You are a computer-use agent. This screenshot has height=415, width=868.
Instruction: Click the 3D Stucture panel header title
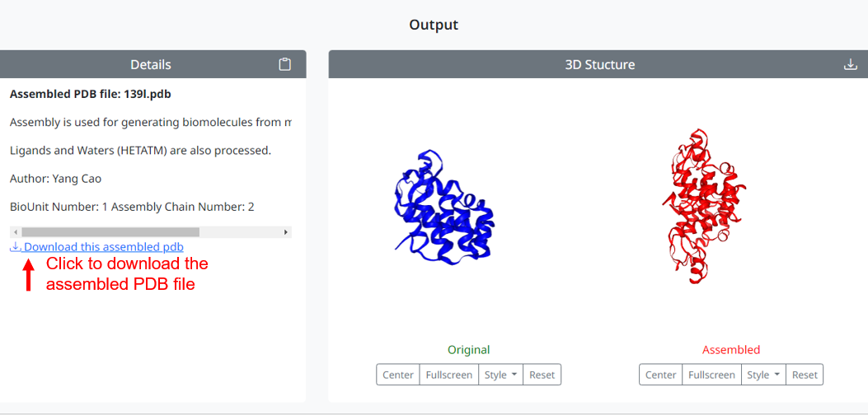click(x=599, y=64)
